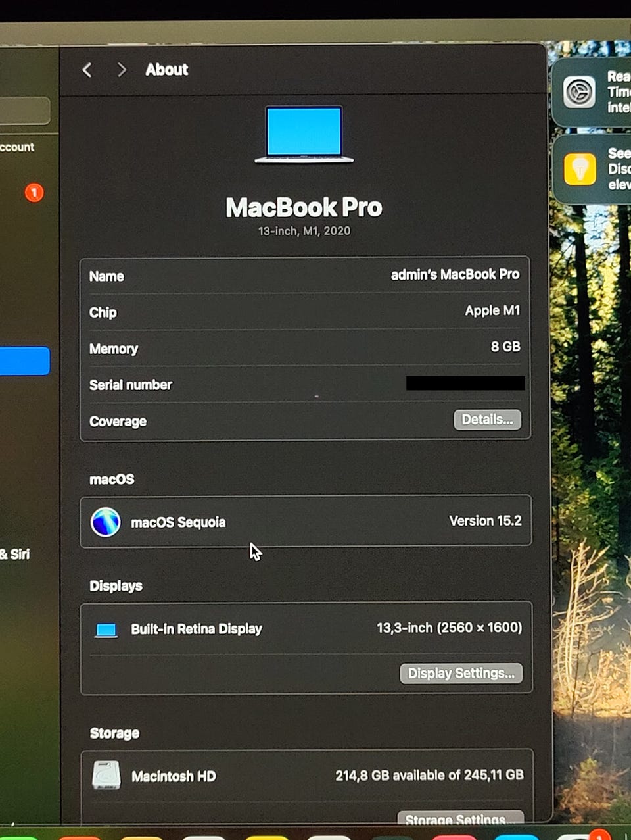Open the System Settings notification icon
Viewport: 631px width, 840px height.
click(579, 91)
